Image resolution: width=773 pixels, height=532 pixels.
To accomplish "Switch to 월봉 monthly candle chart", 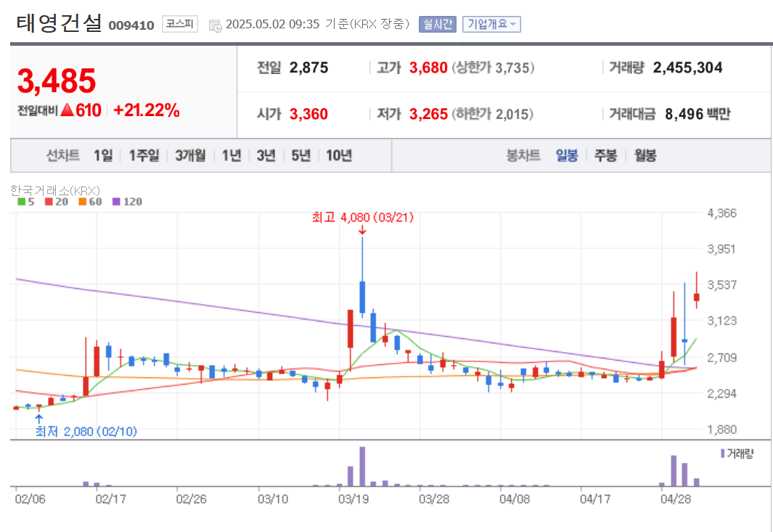I will 645,156.
